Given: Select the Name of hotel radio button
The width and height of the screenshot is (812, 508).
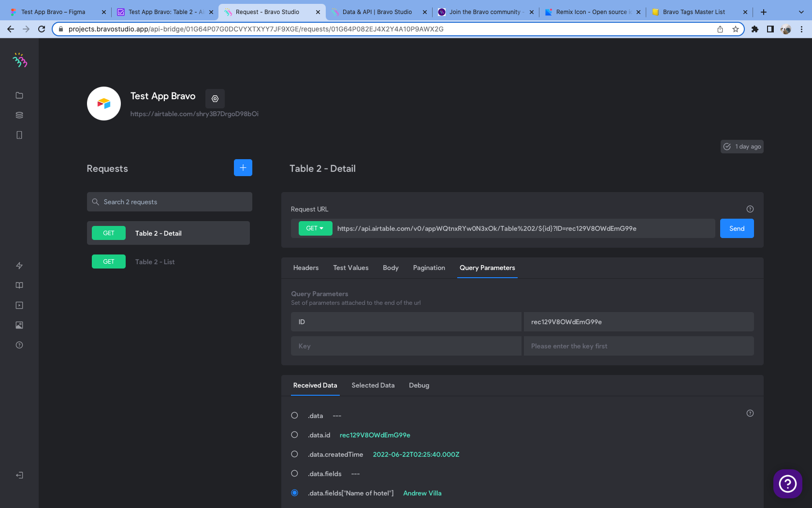Looking at the screenshot, I should [294, 493].
